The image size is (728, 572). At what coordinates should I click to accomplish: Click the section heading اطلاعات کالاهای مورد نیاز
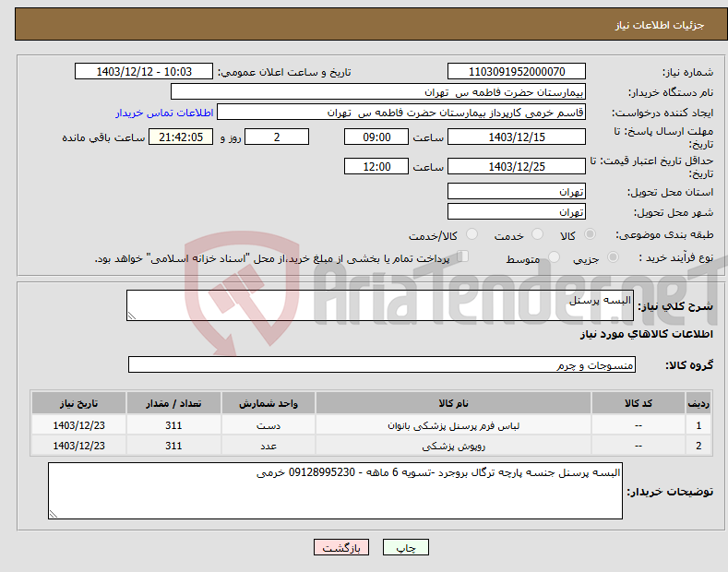[646, 334]
